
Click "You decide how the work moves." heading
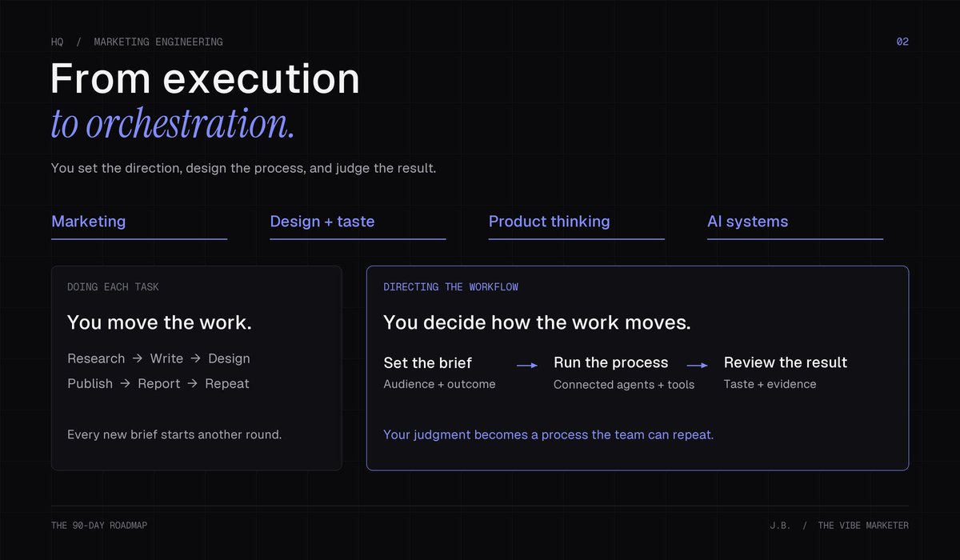coord(537,322)
